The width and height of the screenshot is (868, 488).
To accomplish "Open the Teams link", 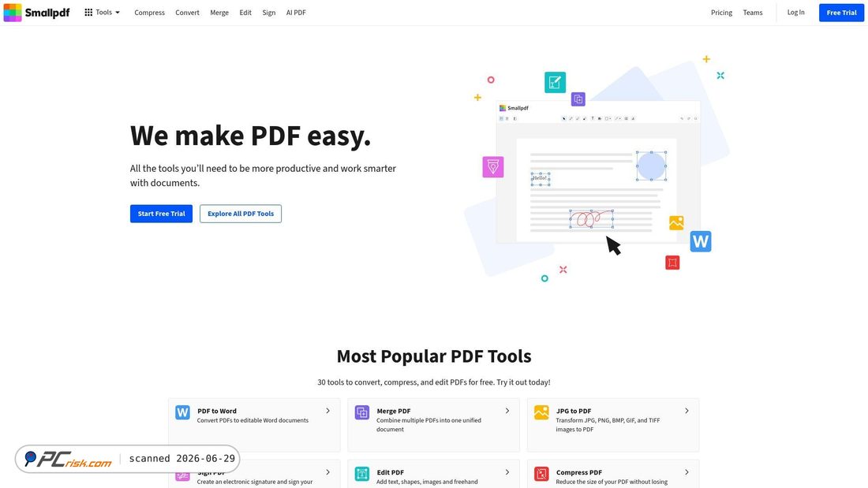I will click(x=752, y=12).
